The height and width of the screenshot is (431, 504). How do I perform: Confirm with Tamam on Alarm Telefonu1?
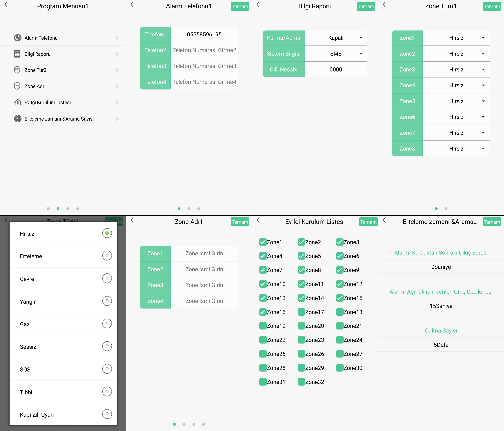240,6
